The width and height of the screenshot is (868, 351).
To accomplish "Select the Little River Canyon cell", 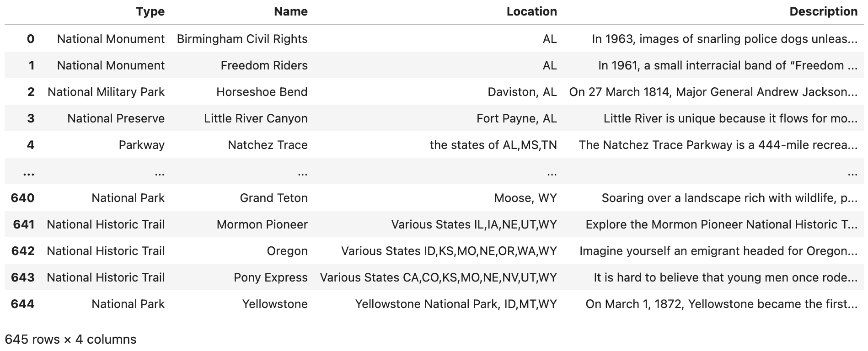I will click(x=256, y=119).
